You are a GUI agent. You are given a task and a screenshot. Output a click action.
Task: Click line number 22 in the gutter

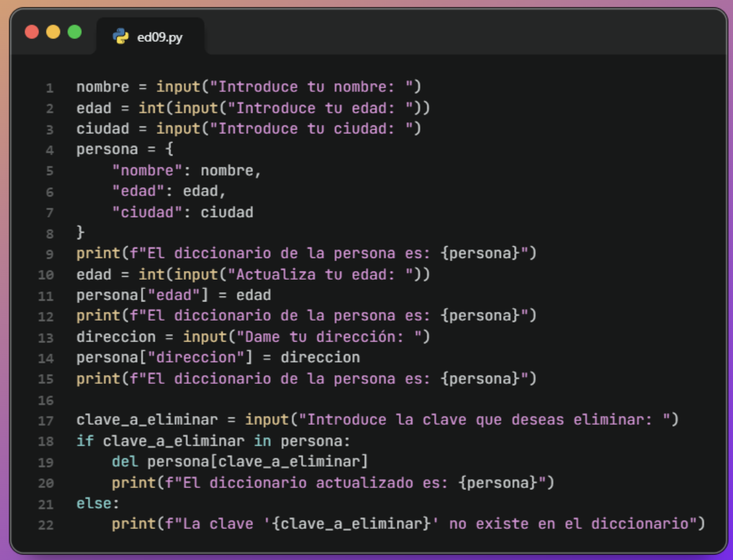click(46, 525)
